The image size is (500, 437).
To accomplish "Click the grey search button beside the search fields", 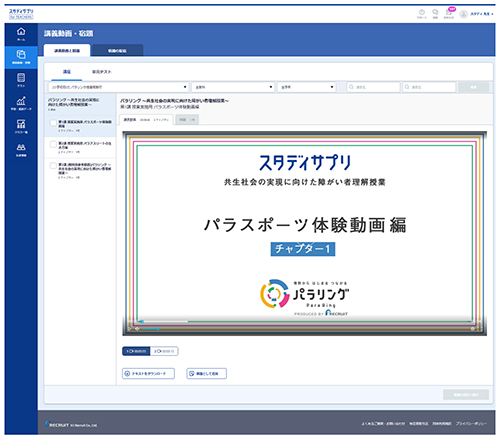I will [x=474, y=87].
